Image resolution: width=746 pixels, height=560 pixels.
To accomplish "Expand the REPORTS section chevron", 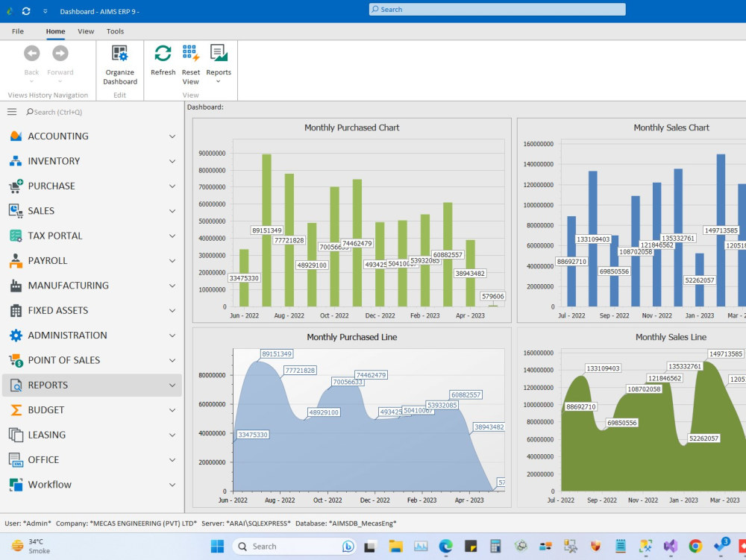I will coord(172,386).
